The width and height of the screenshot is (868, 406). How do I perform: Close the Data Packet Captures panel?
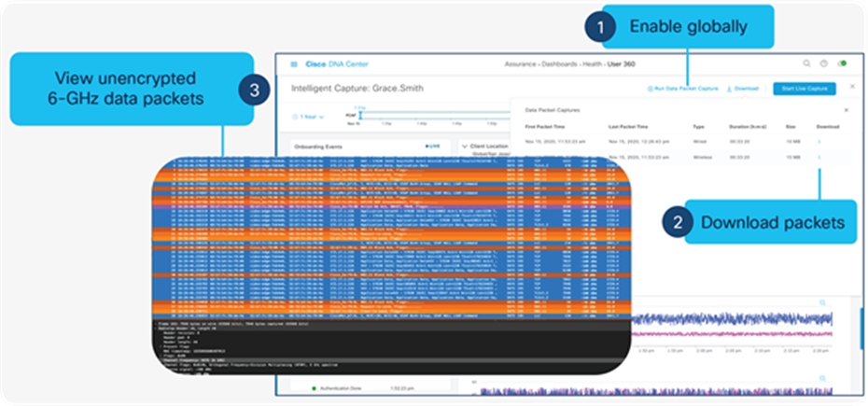(846, 110)
